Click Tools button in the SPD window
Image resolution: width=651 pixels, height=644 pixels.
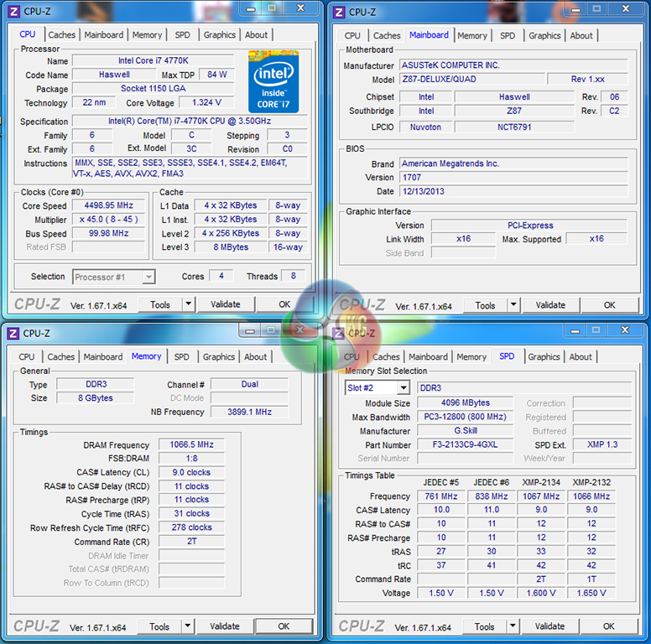click(484, 626)
